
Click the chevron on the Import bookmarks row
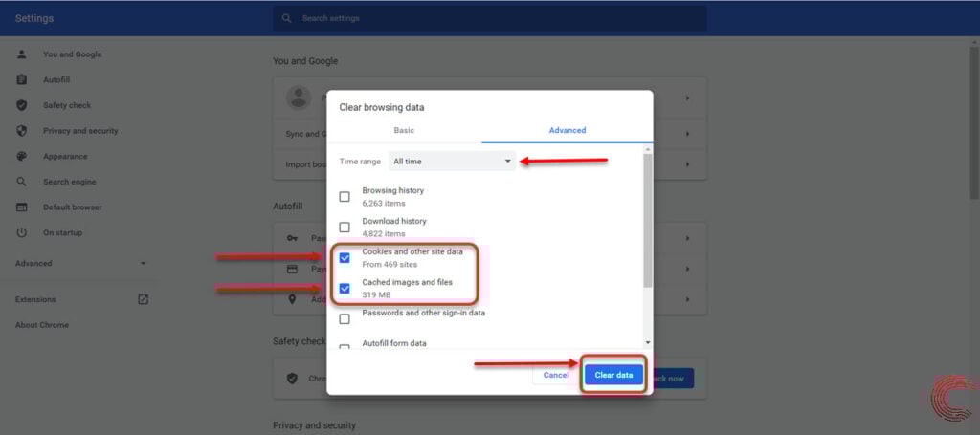pos(687,164)
